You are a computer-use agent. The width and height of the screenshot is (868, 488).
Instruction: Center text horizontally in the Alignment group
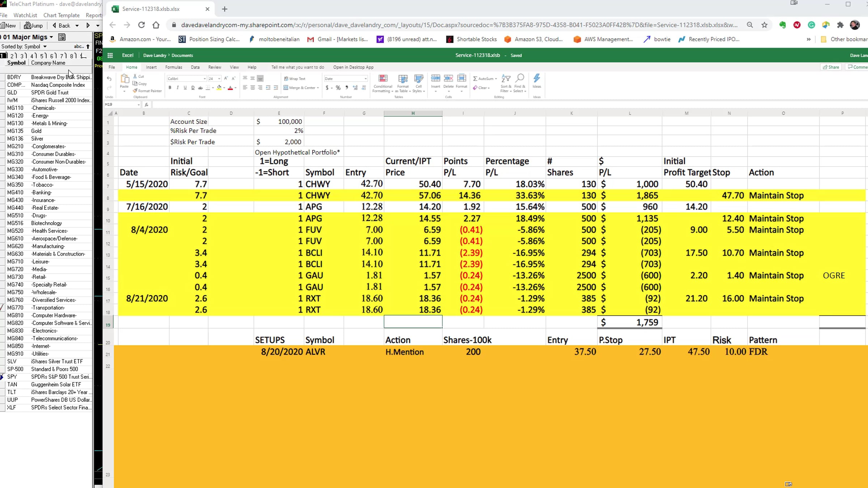[x=252, y=87]
